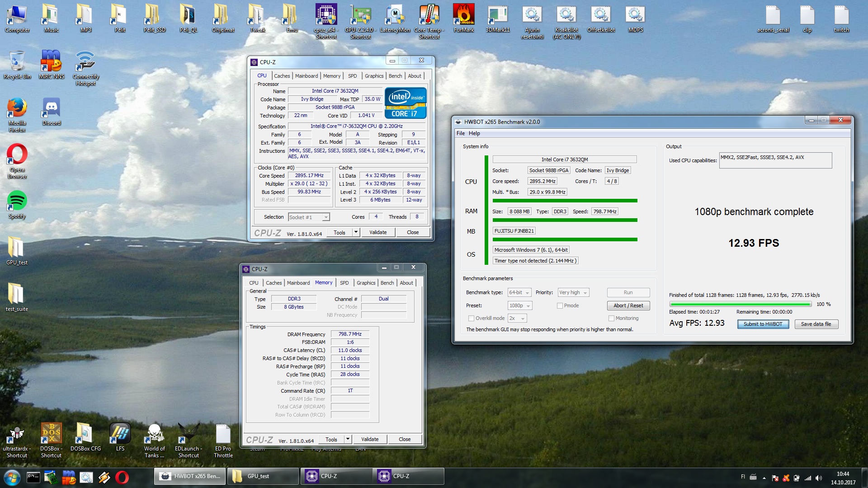868x488 pixels.
Task: Open the LFS desktop icon
Action: pos(120,437)
